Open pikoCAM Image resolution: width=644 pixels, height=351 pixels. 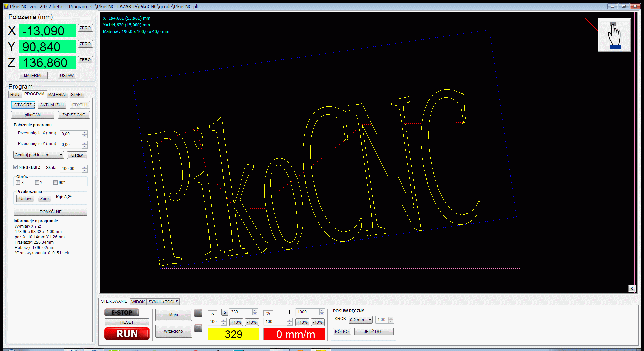(x=33, y=115)
